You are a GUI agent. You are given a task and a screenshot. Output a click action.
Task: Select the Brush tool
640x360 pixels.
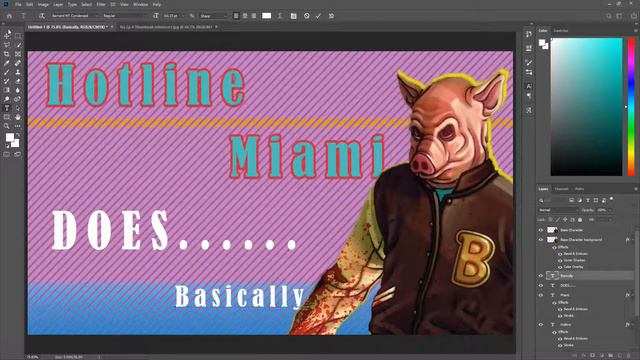7,72
